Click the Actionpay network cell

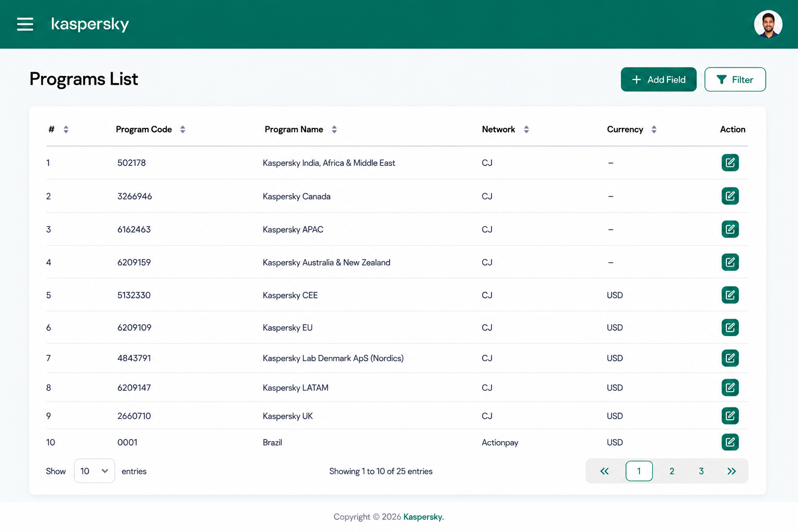coord(500,443)
